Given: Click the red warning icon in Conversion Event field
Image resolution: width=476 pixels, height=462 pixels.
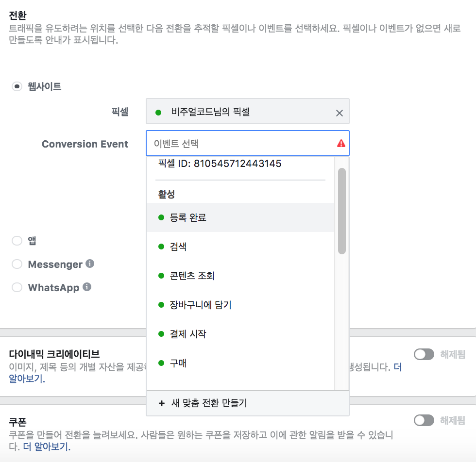Looking at the screenshot, I should (x=341, y=143).
